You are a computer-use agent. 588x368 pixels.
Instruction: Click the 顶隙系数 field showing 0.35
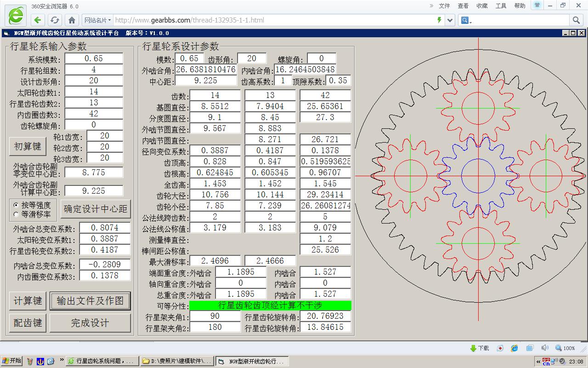tap(339, 80)
